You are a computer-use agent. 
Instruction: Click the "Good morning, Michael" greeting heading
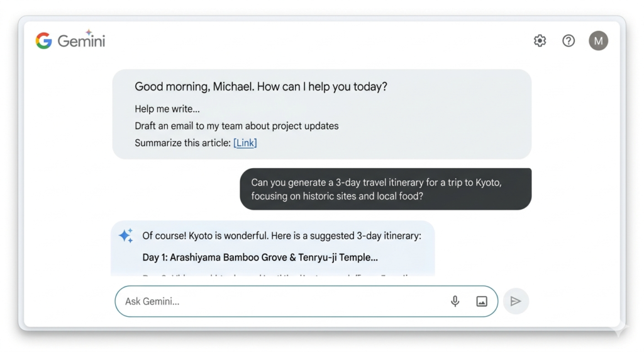261,87
